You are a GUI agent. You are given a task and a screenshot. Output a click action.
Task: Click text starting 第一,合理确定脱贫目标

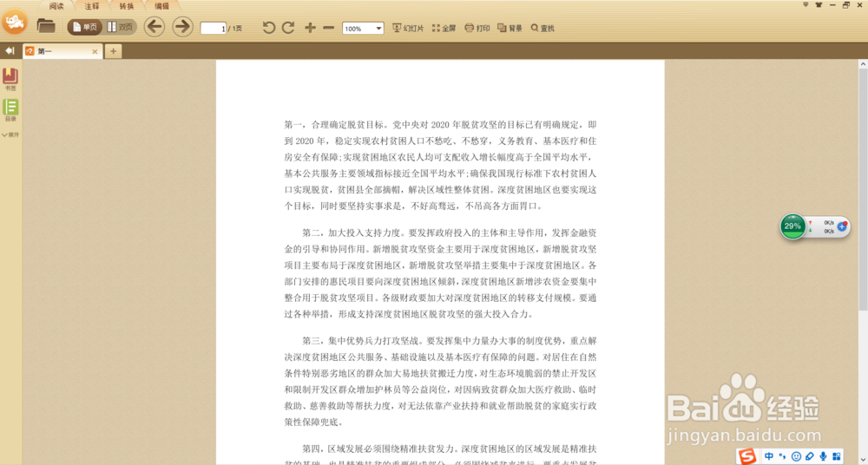click(441, 166)
